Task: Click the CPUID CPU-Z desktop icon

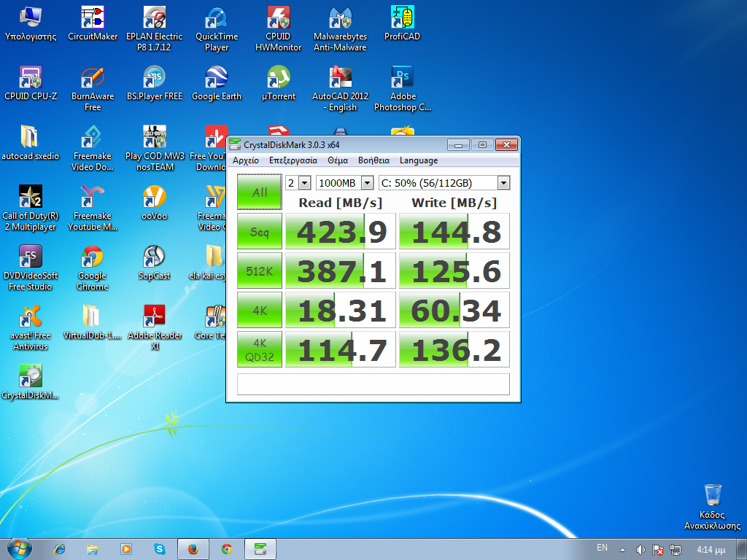Action: pos(31,83)
